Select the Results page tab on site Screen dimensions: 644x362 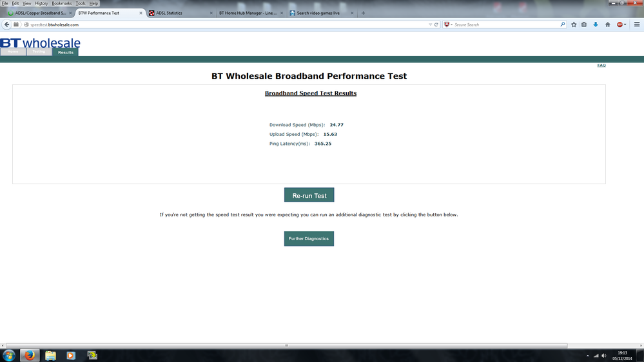(x=65, y=52)
